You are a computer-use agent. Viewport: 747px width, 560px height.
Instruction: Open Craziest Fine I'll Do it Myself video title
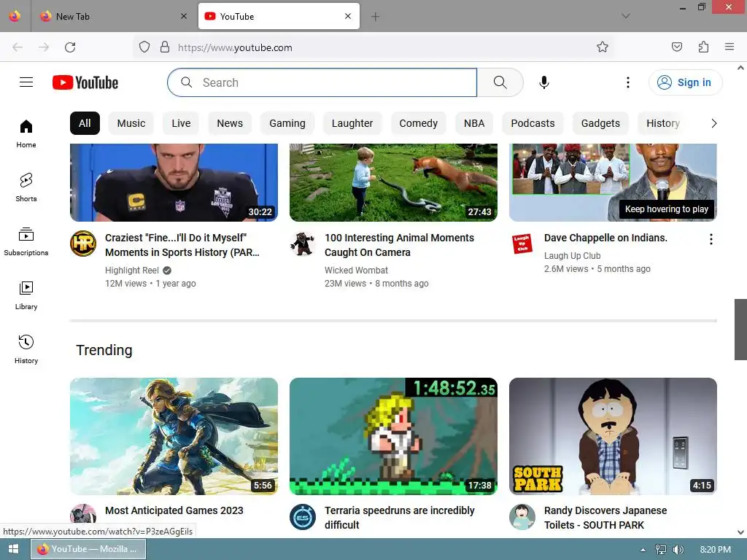(x=182, y=245)
